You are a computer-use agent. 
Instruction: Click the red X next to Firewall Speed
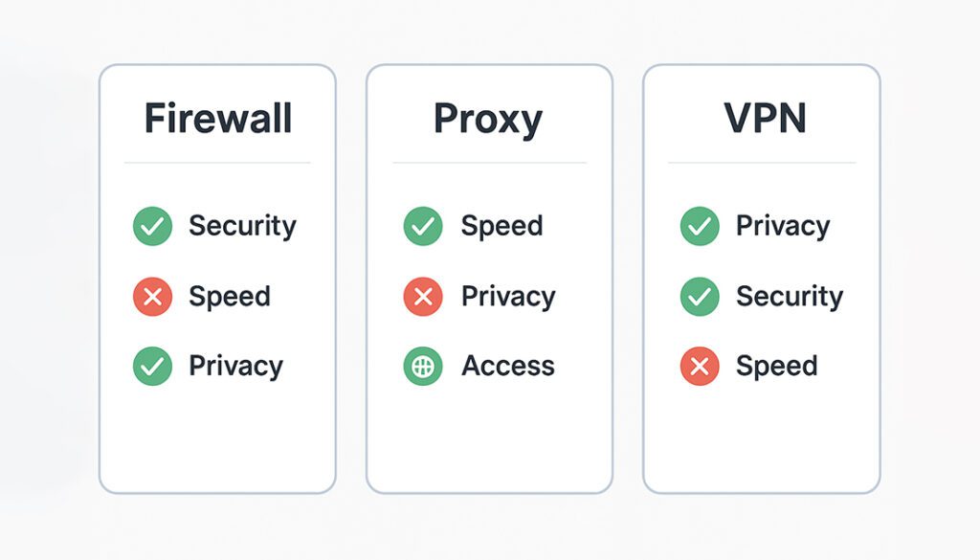pyautogui.click(x=152, y=296)
